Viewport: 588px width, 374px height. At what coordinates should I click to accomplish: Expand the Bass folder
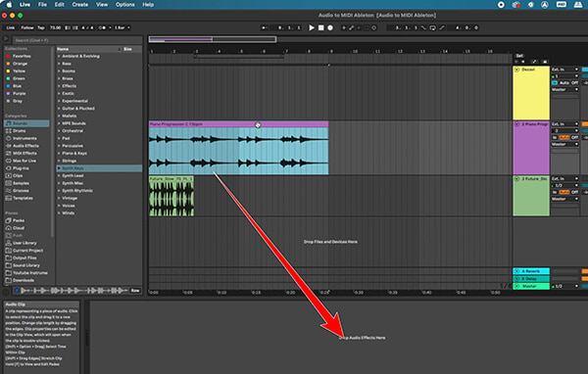[x=59, y=64]
